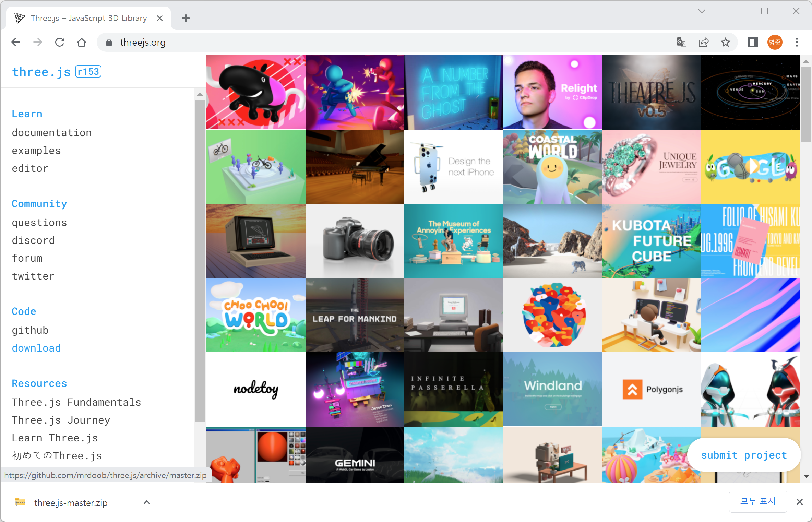Click the share page icon

[703, 42]
